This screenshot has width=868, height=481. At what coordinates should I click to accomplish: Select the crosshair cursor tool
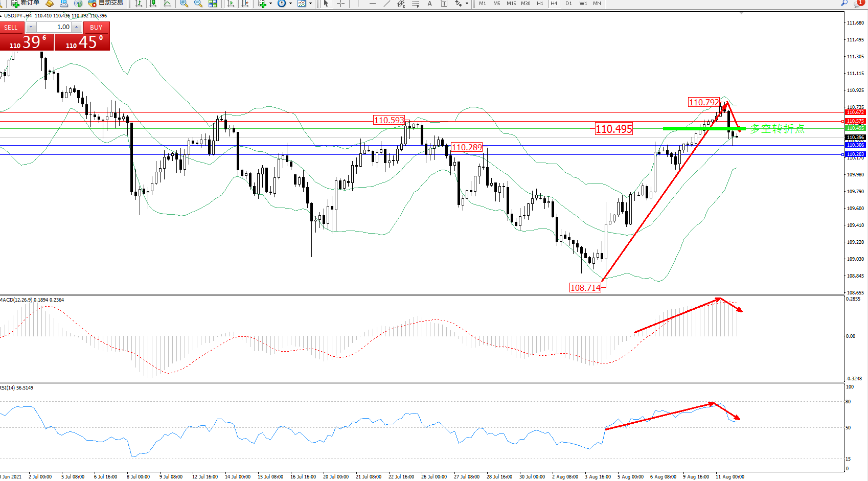pos(340,4)
